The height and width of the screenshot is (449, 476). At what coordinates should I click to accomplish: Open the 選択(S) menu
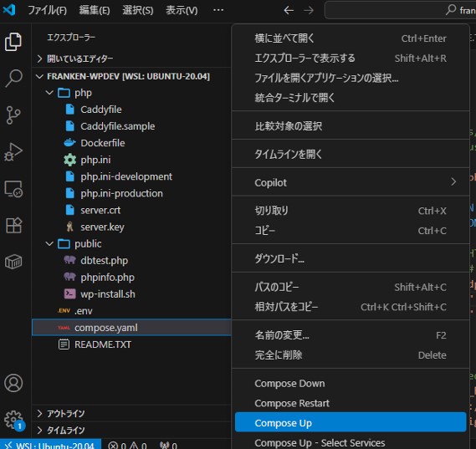coord(138,10)
